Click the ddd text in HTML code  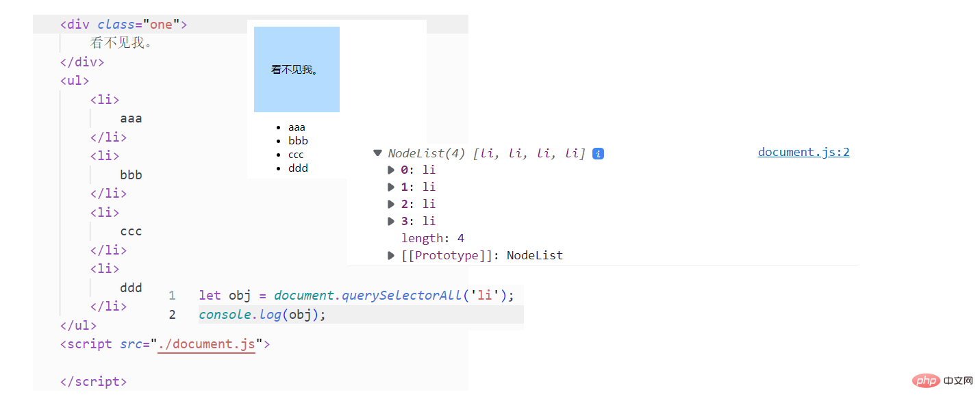coord(131,287)
